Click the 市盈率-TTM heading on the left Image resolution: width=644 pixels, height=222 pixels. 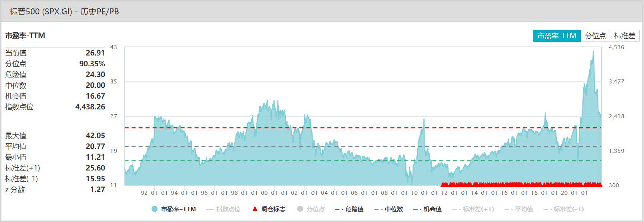pyautogui.click(x=25, y=35)
